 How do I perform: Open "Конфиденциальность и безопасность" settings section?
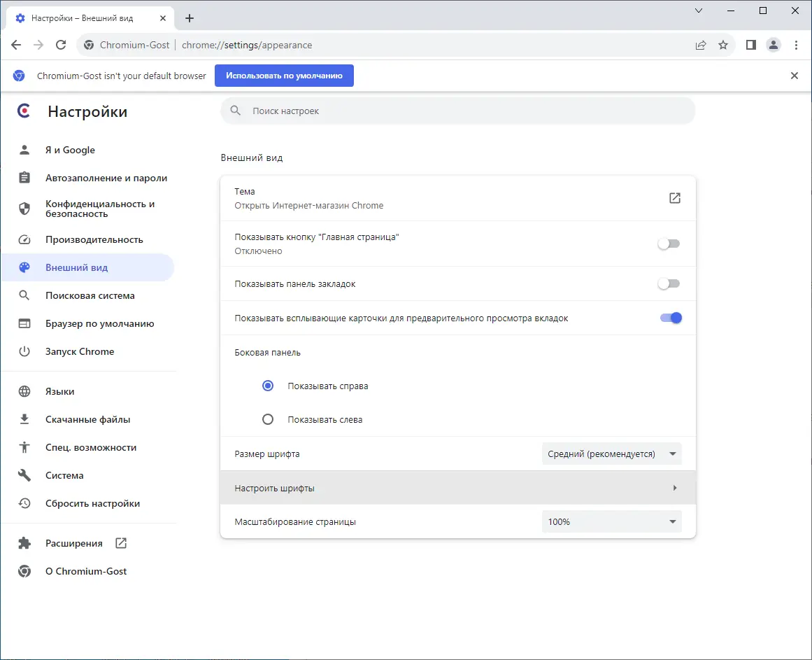(100, 209)
